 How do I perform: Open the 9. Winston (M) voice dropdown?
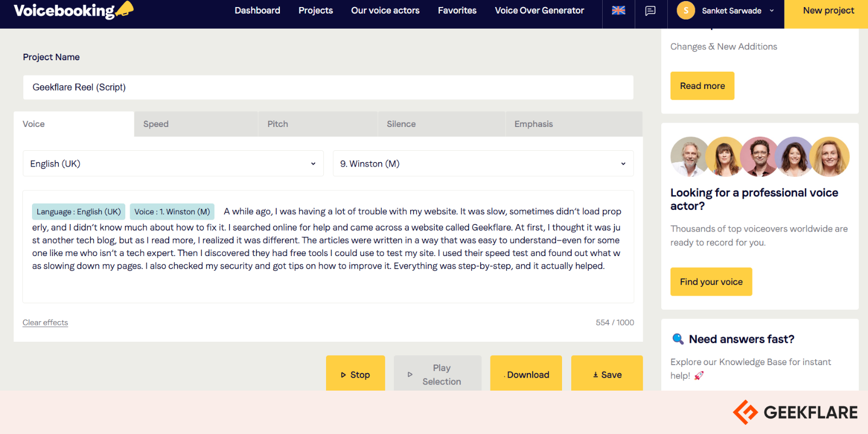[483, 163]
